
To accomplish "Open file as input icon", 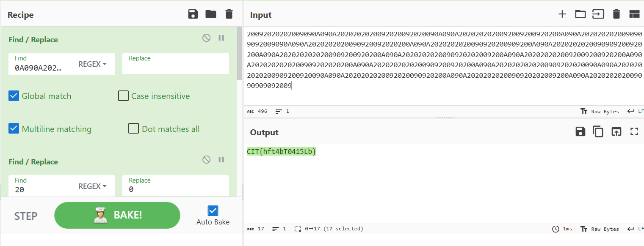I will 598,14.
